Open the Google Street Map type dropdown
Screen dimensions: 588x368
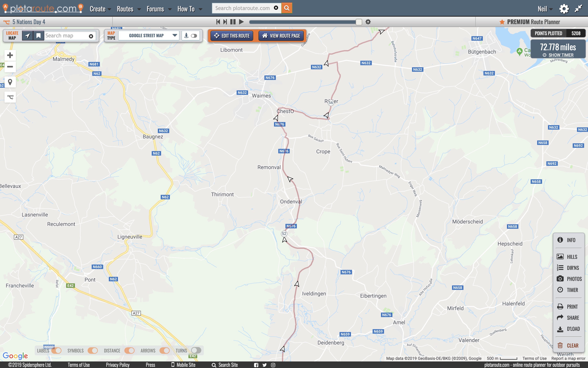[149, 36]
